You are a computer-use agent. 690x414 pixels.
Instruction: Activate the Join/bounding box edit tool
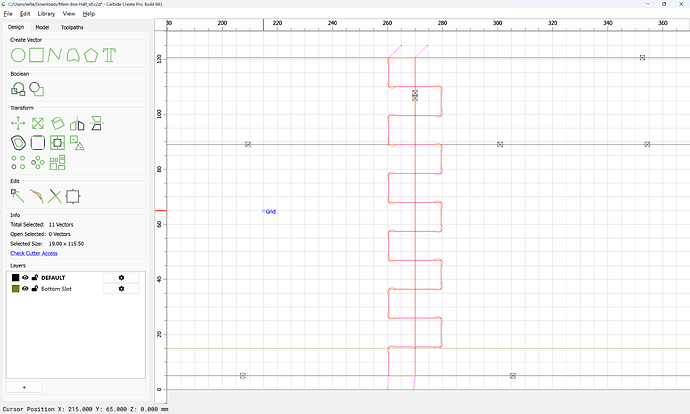[73, 196]
